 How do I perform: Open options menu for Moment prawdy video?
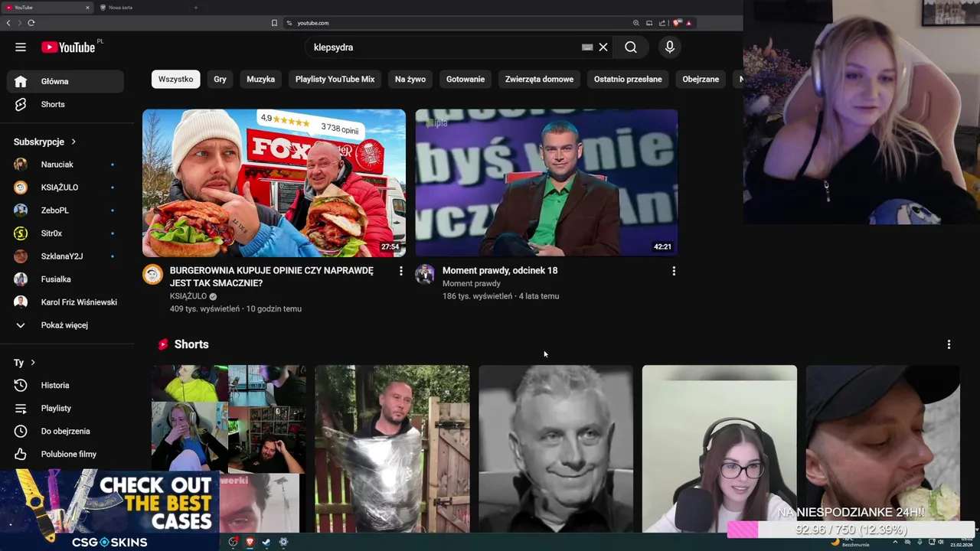coord(674,271)
